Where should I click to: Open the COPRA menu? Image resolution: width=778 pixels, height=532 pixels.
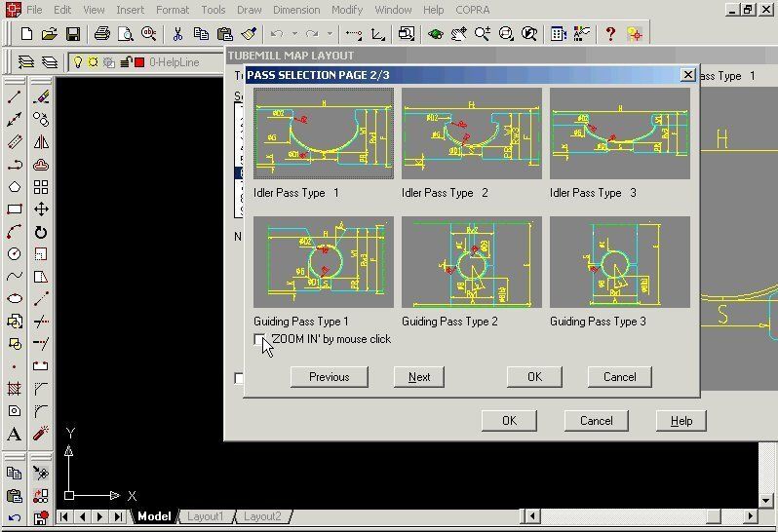pos(474,10)
